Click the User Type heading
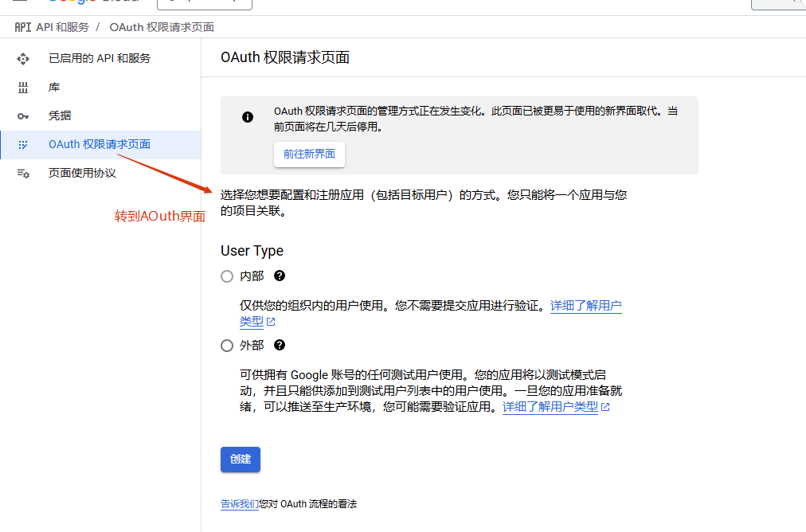Image resolution: width=806 pixels, height=532 pixels. (x=252, y=251)
